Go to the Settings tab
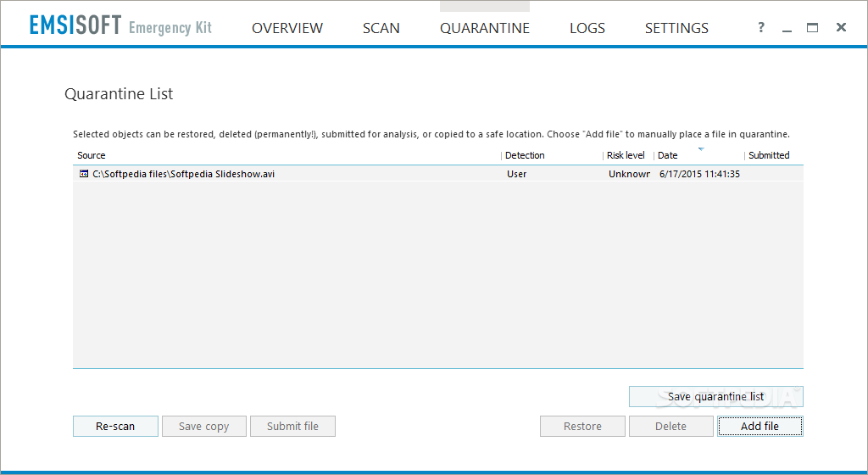868x475 pixels. point(676,28)
